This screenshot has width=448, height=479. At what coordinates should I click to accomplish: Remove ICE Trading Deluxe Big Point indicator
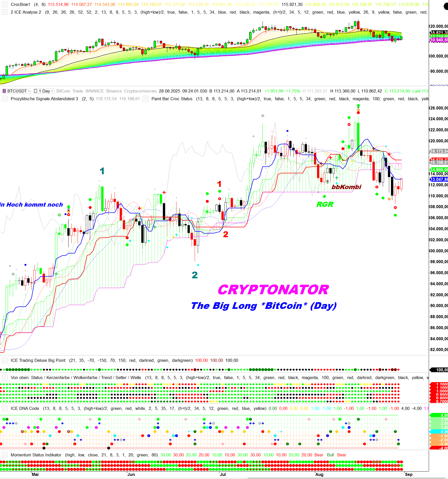(x=4, y=360)
